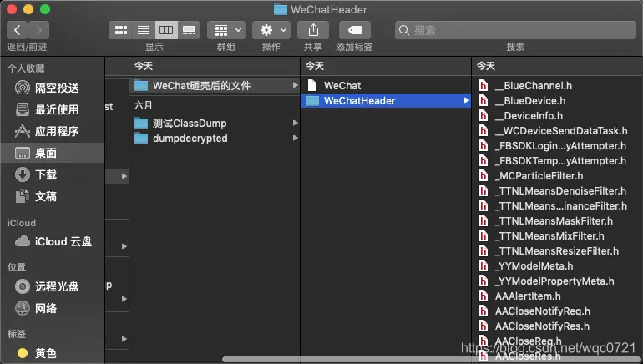Expand arrow of 测试ClassDump folder
Viewport: 643px width, 364px height.
(x=296, y=123)
